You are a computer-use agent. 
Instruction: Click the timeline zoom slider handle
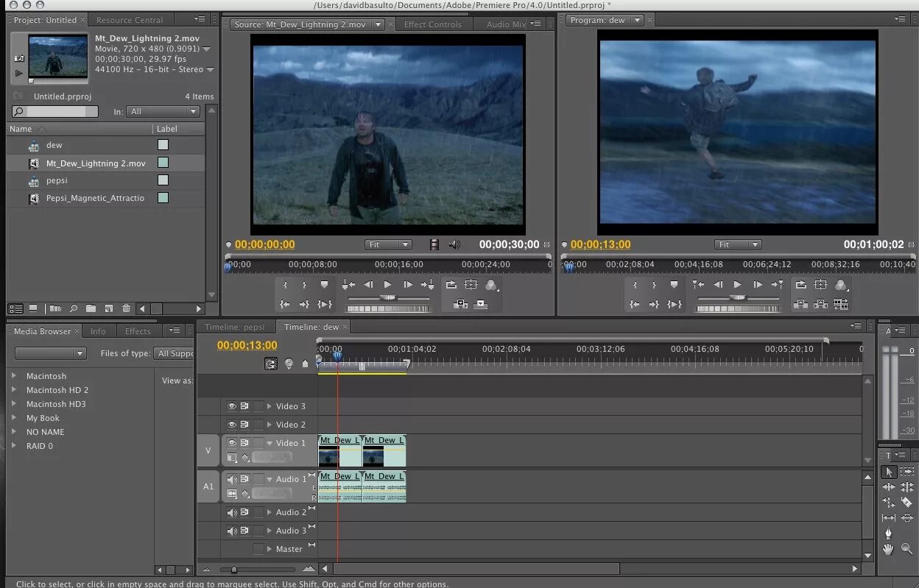tap(234, 570)
